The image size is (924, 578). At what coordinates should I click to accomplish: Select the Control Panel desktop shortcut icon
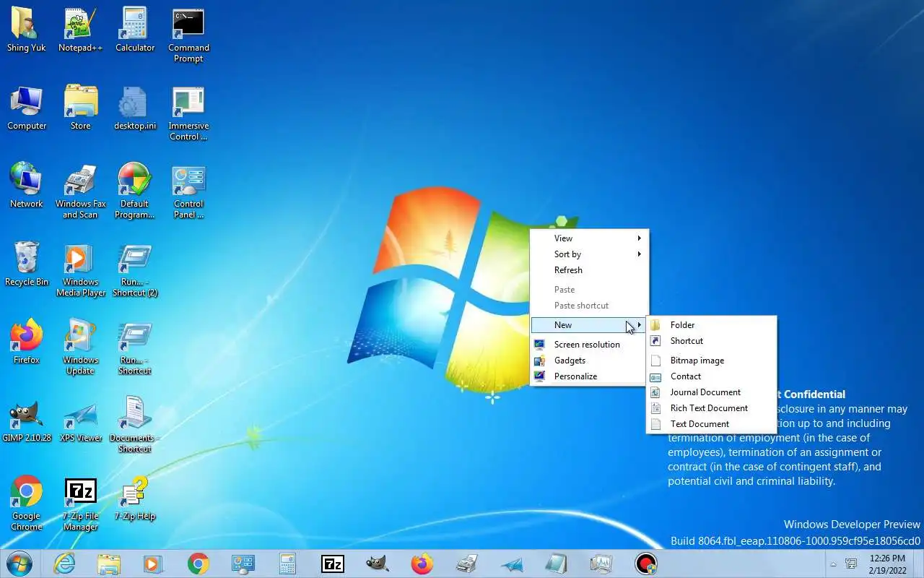(188, 191)
